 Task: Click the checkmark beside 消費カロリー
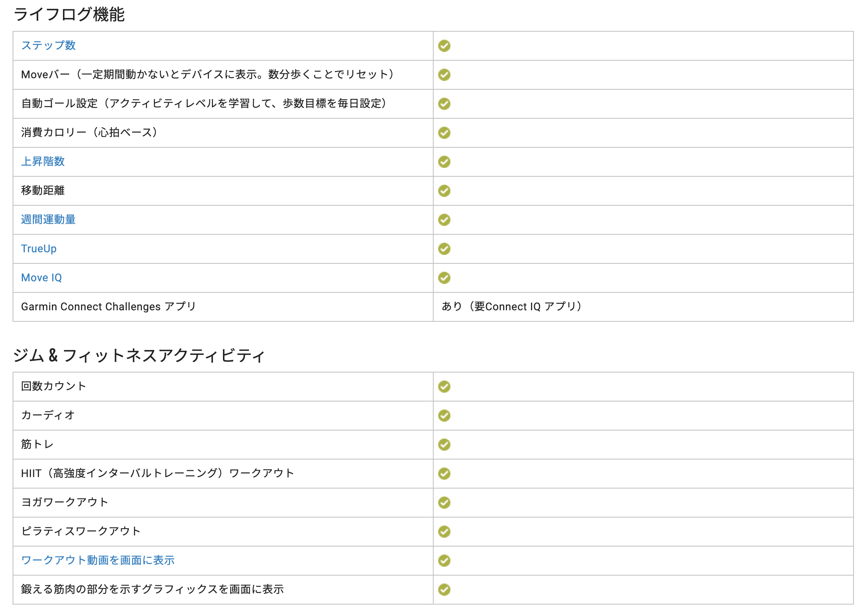click(x=444, y=133)
